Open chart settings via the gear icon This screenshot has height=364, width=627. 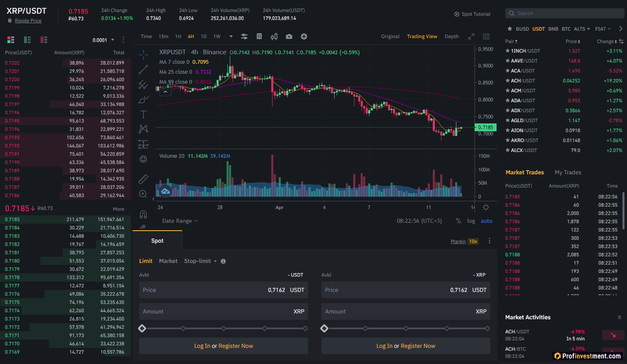click(486, 207)
